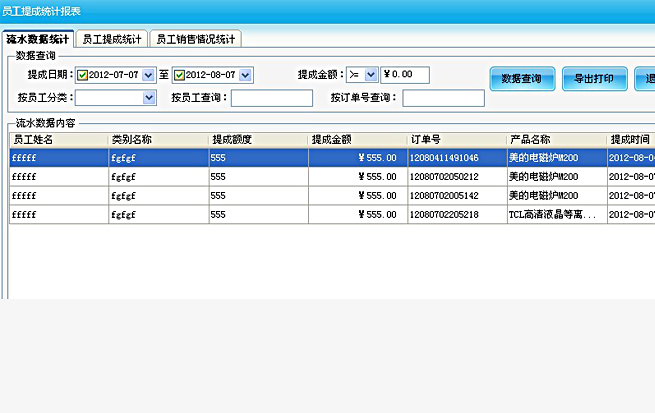The width and height of the screenshot is (655, 413).
Task: Click the 提成金额 column header
Action: click(357, 139)
